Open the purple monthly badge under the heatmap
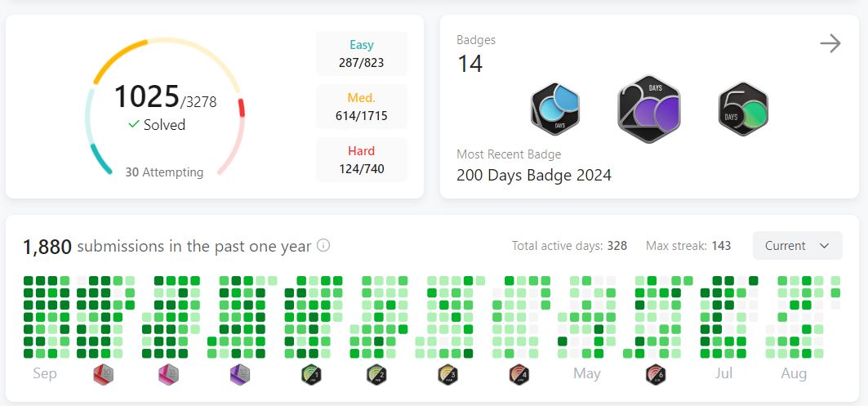The width and height of the screenshot is (868, 406). pos(240,375)
